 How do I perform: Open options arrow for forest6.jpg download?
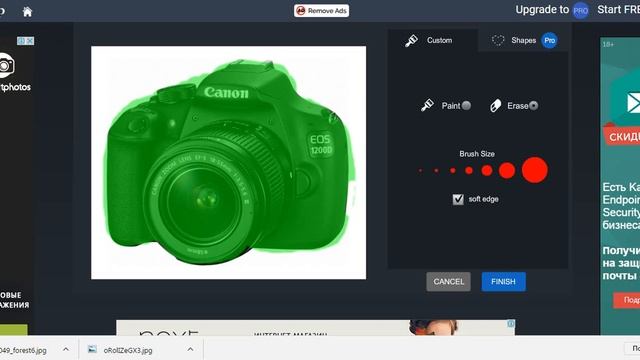[x=66, y=350]
